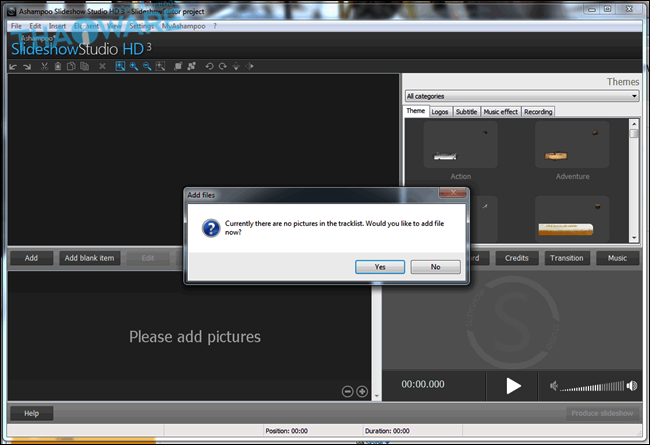Click No in Add files dialog
Viewport: 650px width, 445px height.
[x=435, y=267]
